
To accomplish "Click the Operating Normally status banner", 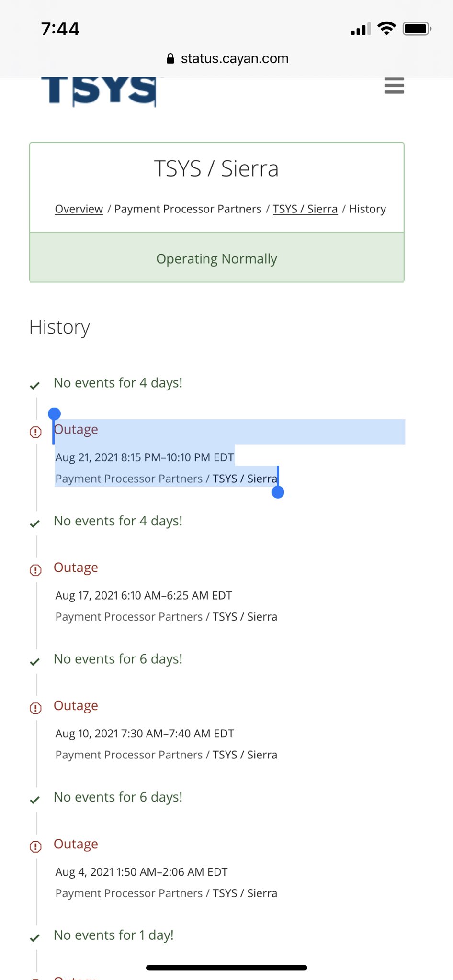I will tap(217, 258).
